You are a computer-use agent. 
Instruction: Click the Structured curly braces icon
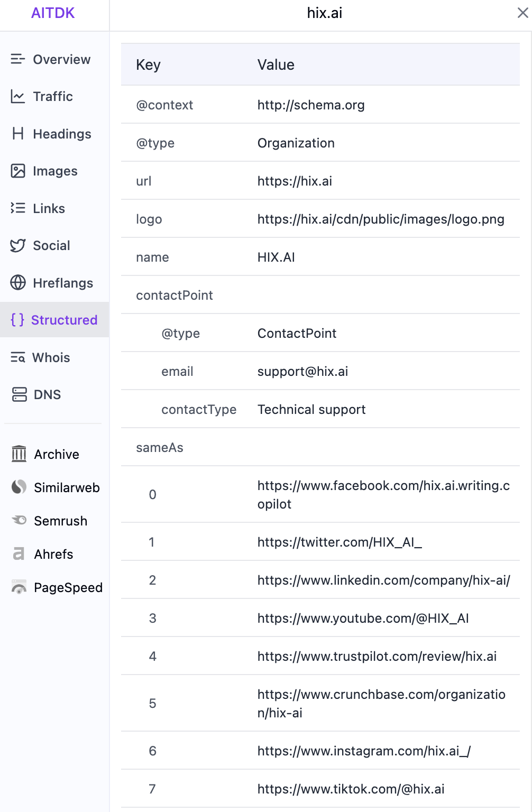coord(17,320)
